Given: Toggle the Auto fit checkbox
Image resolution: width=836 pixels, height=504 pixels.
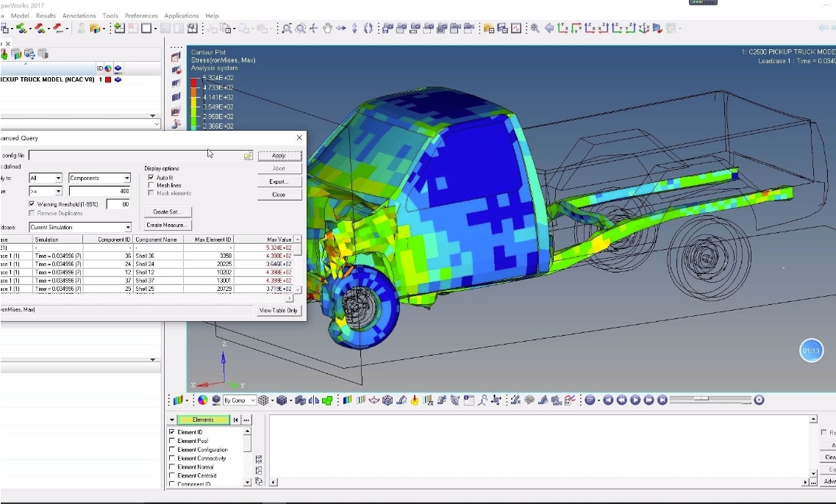Looking at the screenshot, I should (x=151, y=177).
